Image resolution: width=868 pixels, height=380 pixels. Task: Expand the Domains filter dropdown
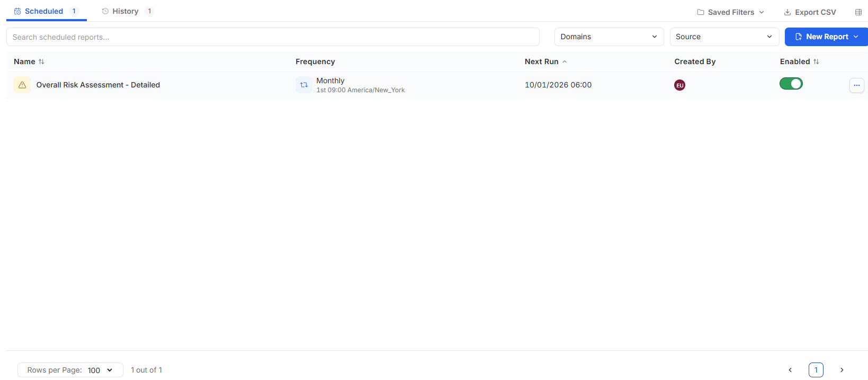tap(609, 37)
